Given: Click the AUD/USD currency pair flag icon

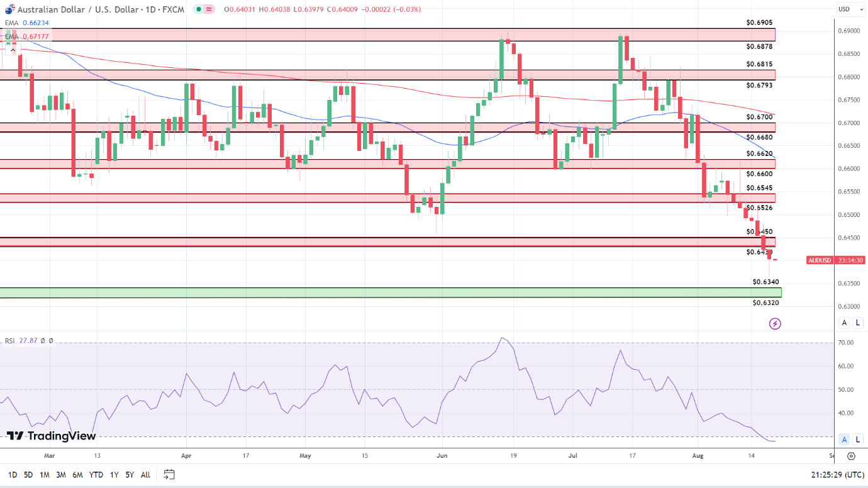Looking at the screenshot, I should coord(9,9).
